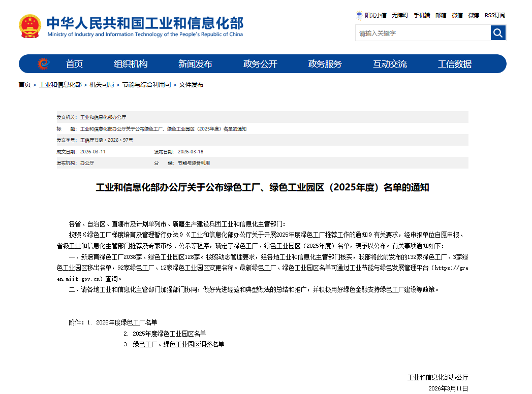
Task: Click the 无障碍 accessibility link
Action: [400, 15]
